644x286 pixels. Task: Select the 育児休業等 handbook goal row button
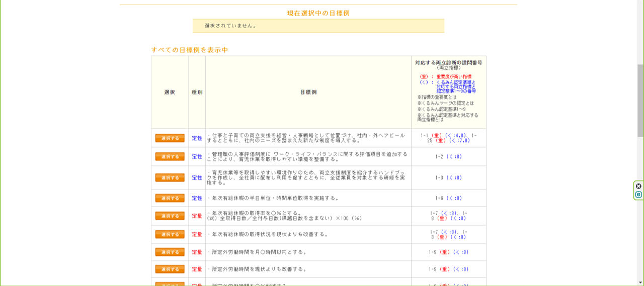tap(170, 177)
